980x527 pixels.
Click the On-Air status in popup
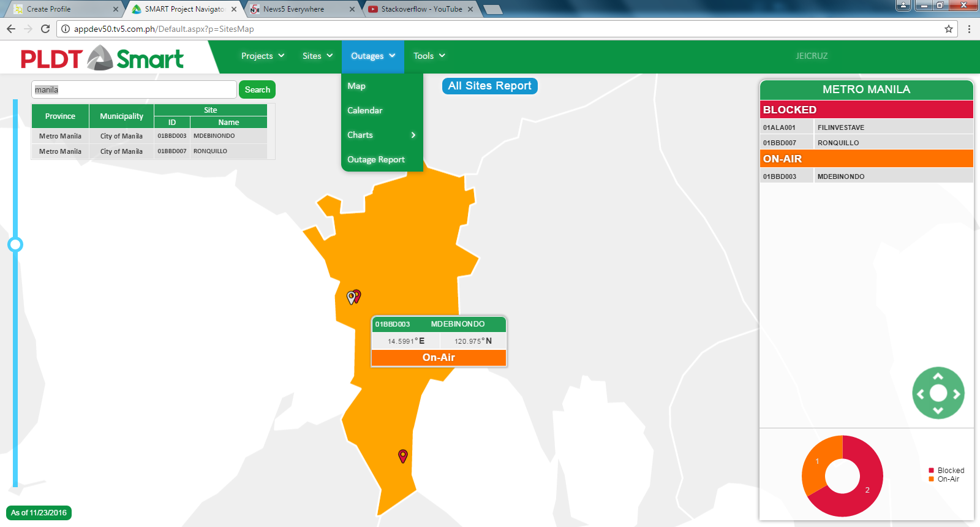point(439,357)
